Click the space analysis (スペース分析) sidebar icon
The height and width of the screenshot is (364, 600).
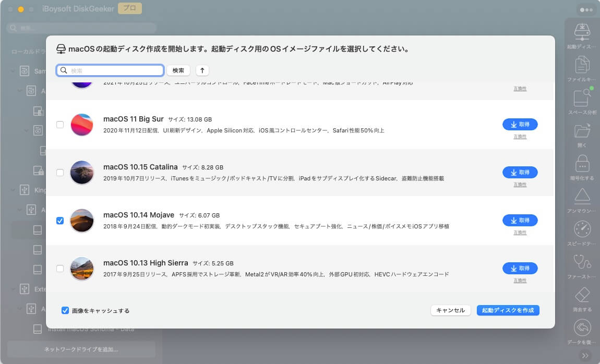pos(582,98)
